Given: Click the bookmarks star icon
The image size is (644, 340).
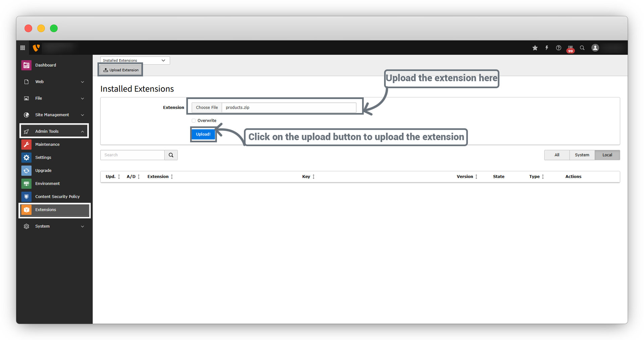Looking at the screenshot, I should 535,48.
